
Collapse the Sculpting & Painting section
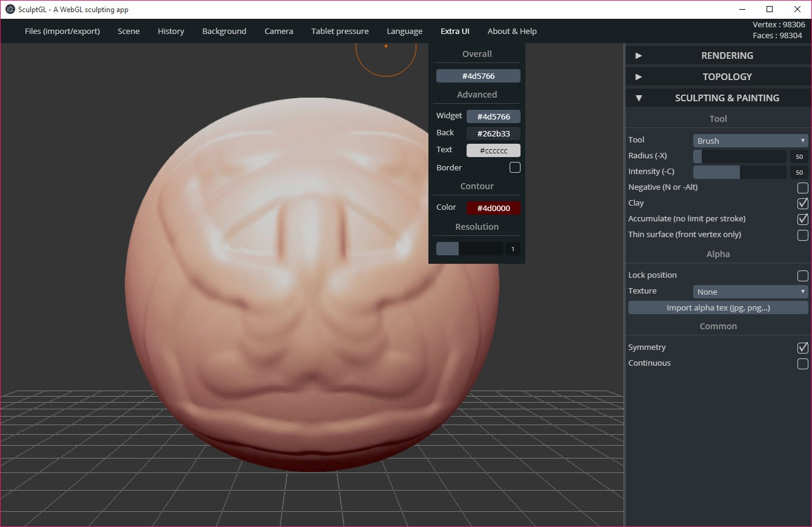tap(638, 98)
